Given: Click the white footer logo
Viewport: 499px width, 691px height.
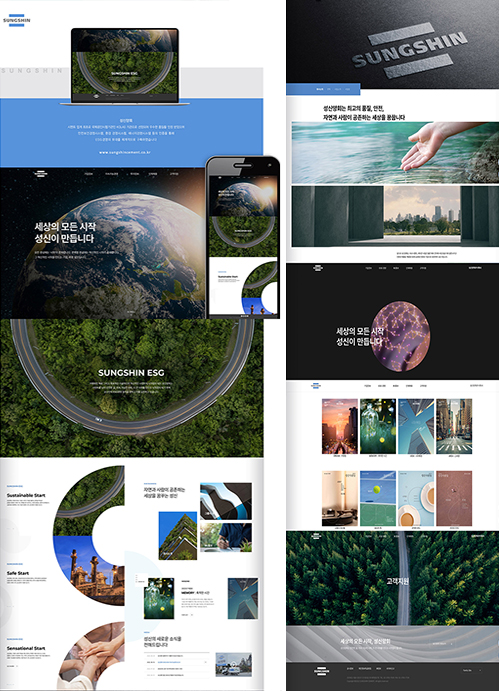Looking at the screenshot, I should click(321, 671).
